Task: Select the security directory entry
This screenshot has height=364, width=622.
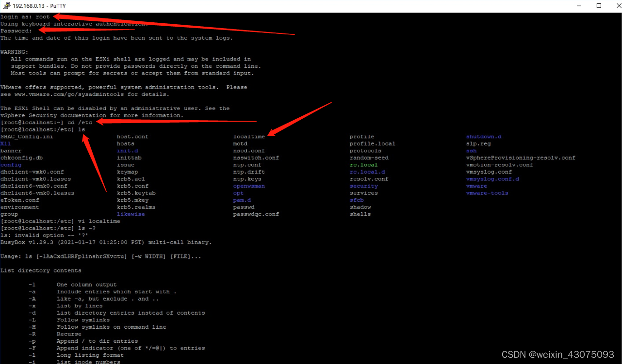Action: (364, 186)
